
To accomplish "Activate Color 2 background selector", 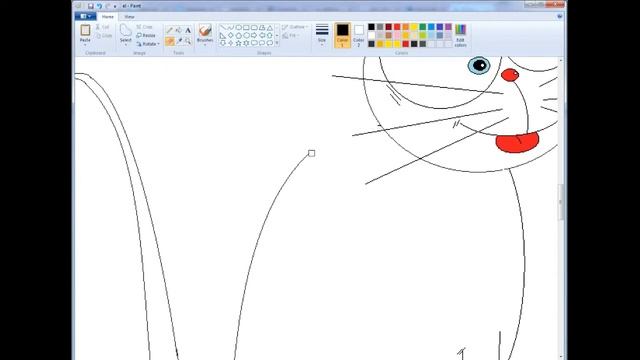I will point(359,35).
